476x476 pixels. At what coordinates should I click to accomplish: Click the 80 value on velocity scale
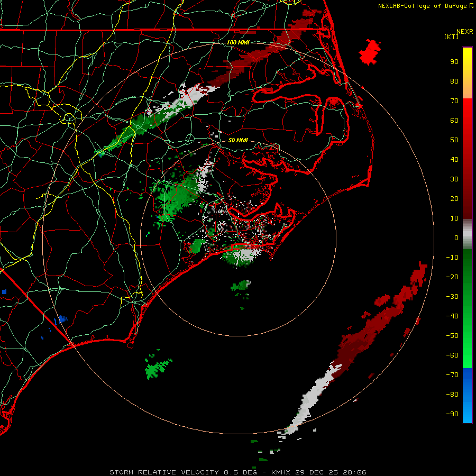coord(454,81)
